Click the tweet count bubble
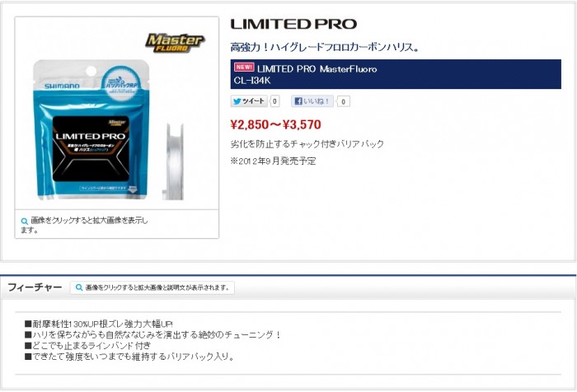Image resolution: width=577 pixels, height=392 pixels. [274, 101]
